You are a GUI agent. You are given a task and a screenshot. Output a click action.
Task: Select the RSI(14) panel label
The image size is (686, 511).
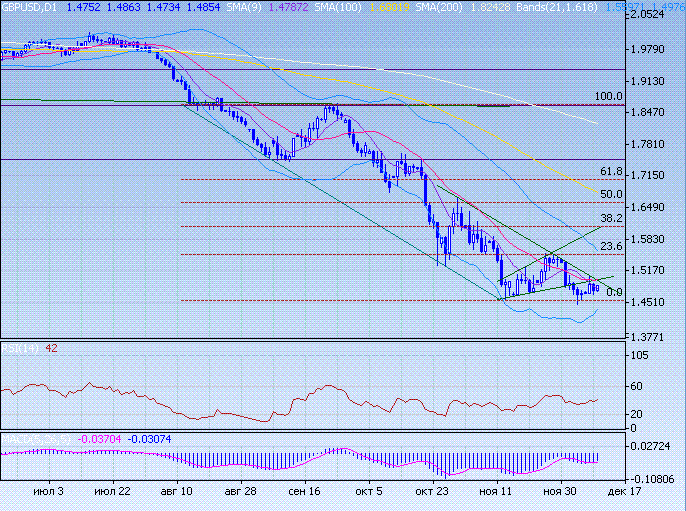coord(20,349)
